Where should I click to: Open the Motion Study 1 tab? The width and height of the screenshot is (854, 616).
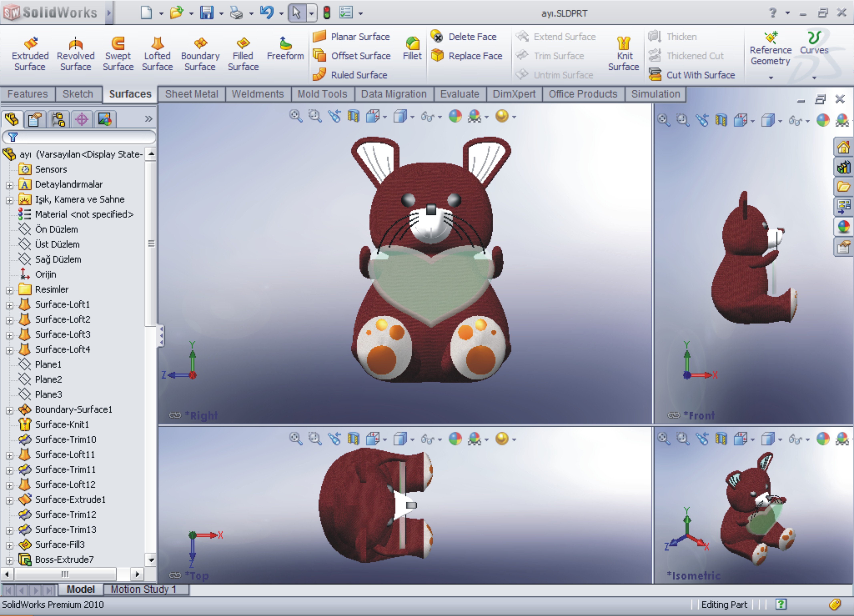point(143,589)
